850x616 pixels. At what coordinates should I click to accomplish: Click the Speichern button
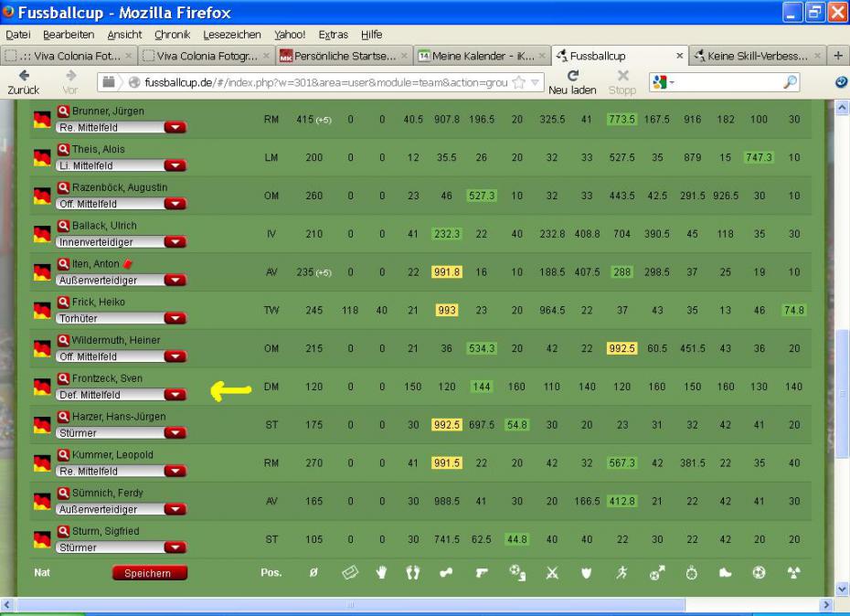(x=149, y=573)
